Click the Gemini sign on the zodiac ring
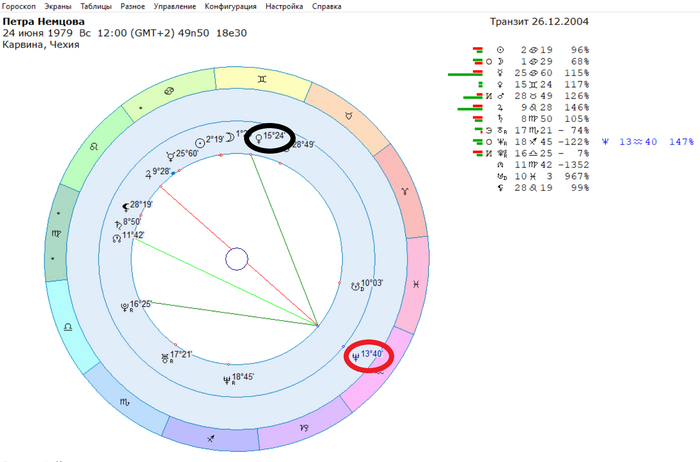The width and height of the screenshot is (700, 462). 260,76
